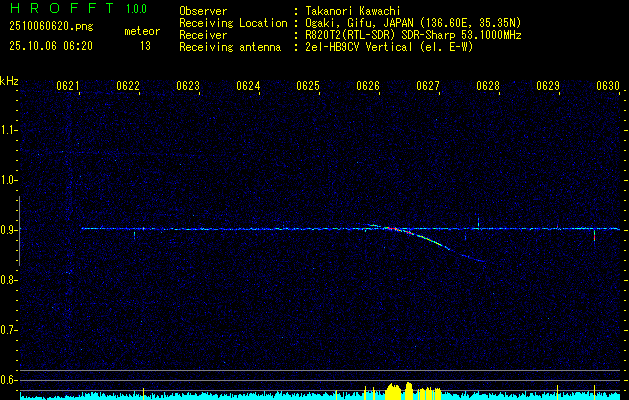Click the meteor count value 13
Viewport: 629px width, 400px height.
pyautogui.click(x=145, y=45)
